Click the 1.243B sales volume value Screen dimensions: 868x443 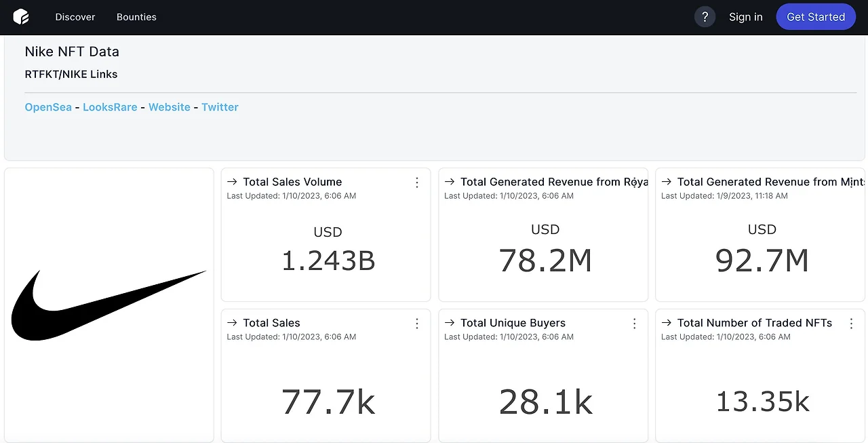pos(328,261)
